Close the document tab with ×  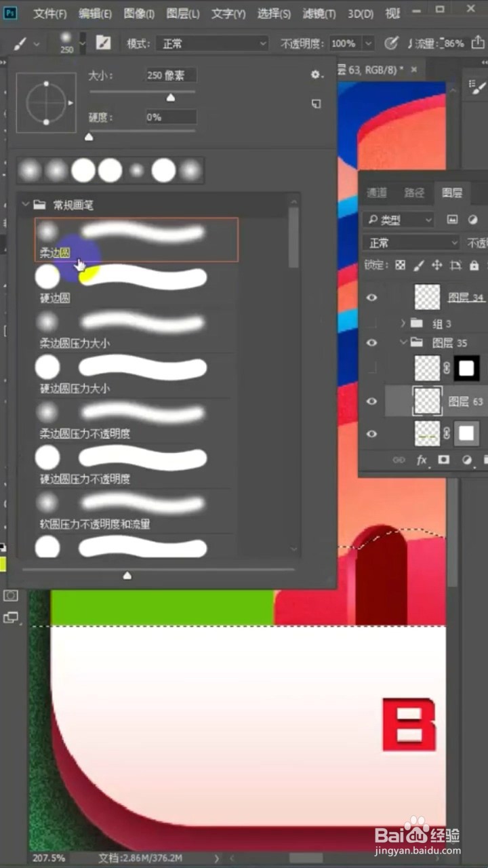(x=413, y=69)
